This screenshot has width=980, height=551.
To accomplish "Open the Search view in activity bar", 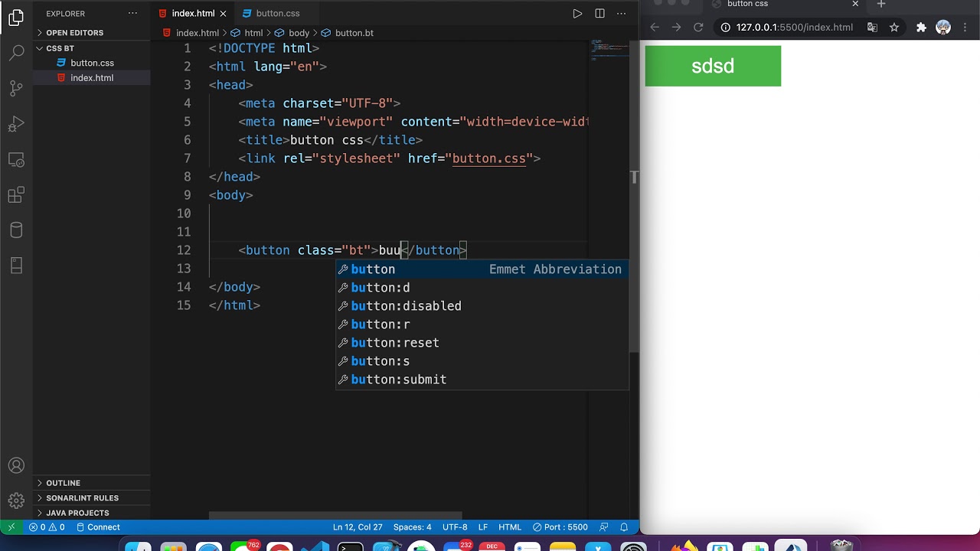I will tap(16, 53).
